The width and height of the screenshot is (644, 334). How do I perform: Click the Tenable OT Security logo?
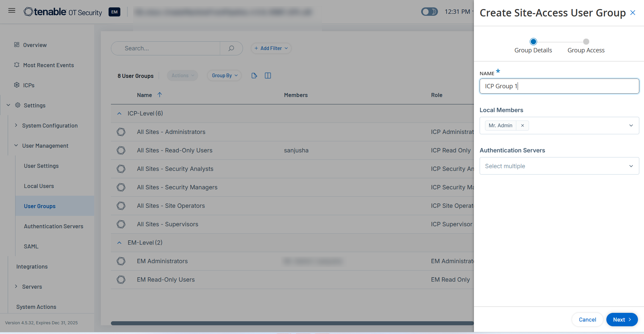pyautogui.click(x=63, y=12)
